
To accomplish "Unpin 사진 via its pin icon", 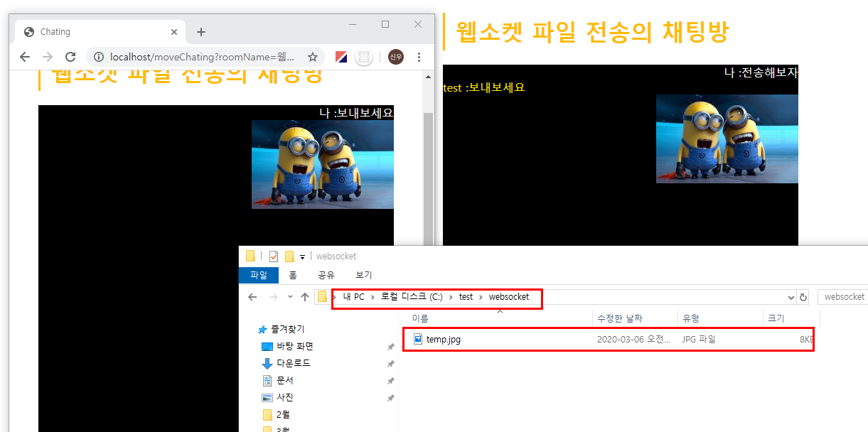I will (390, 398).
